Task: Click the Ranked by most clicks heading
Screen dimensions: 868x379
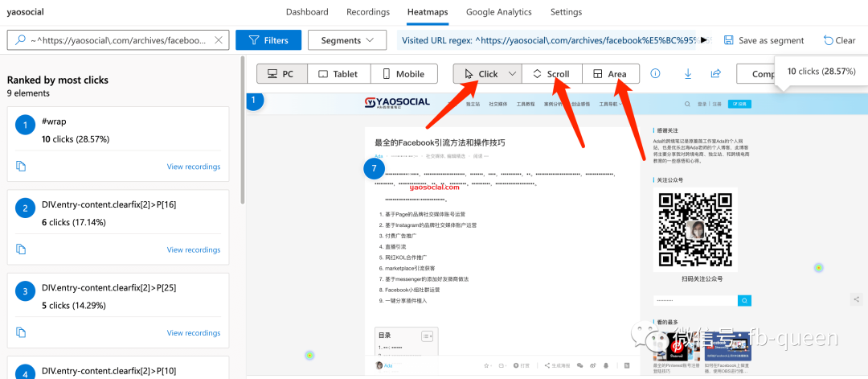Action: pyautogui.click(x=58, y=80)
